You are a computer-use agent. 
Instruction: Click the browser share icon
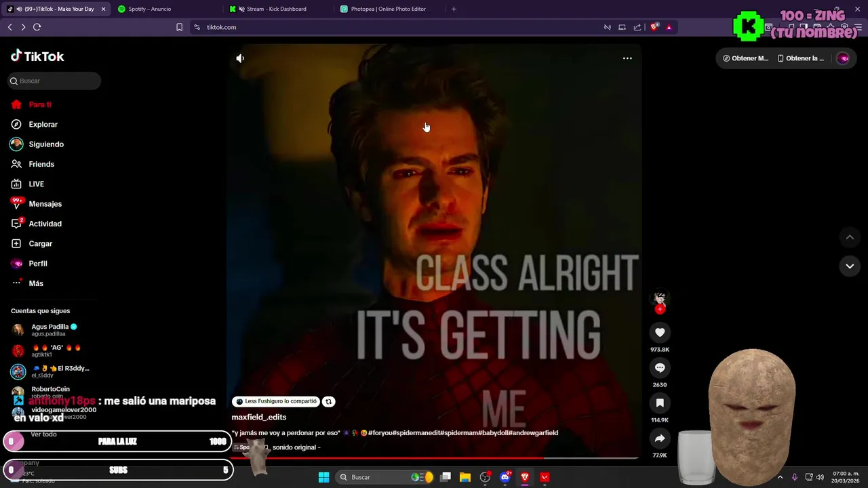coord(637,27)
